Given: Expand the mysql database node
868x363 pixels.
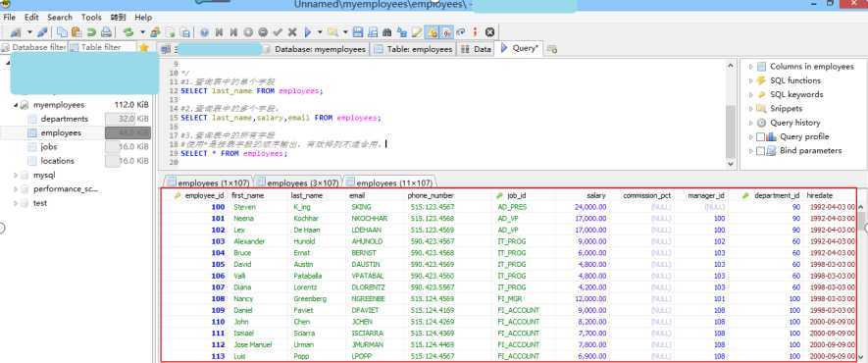Looking at the screenshot, I should 16,175.
